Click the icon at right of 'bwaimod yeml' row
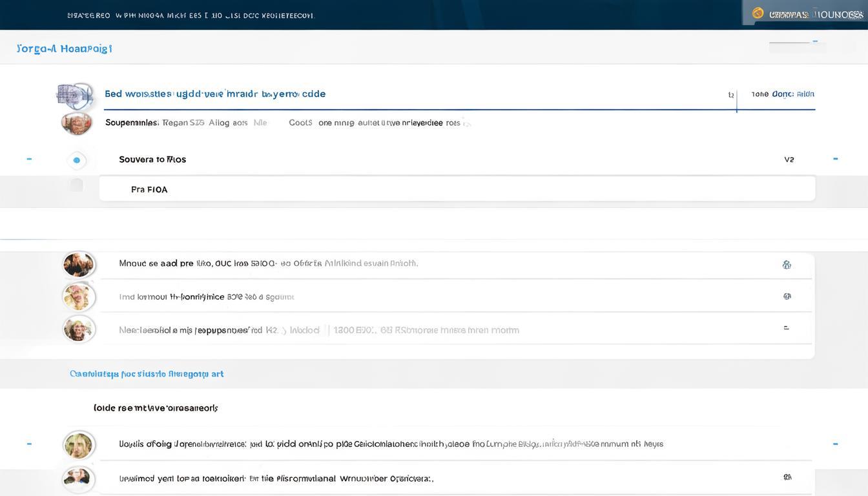868x496 pixels. [x=787, y=477]
